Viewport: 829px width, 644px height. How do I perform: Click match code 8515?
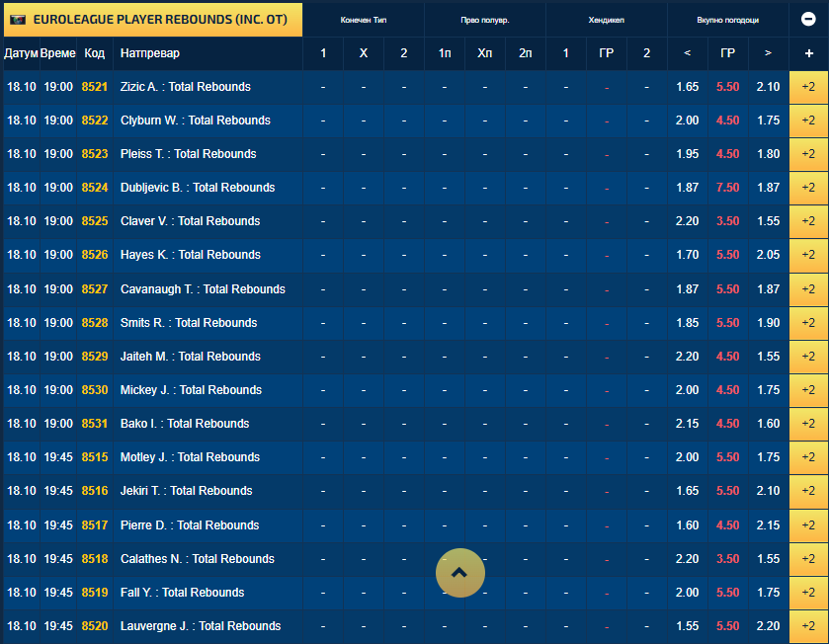pyautogui.click(x=95, y=457)
